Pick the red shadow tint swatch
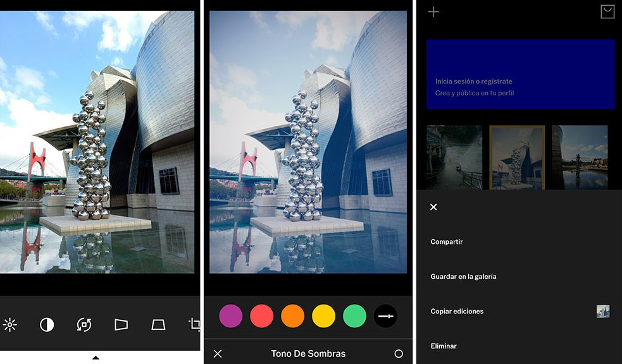Image resolution: width=622 pixels, height=364 pixels. coord(262,315)
